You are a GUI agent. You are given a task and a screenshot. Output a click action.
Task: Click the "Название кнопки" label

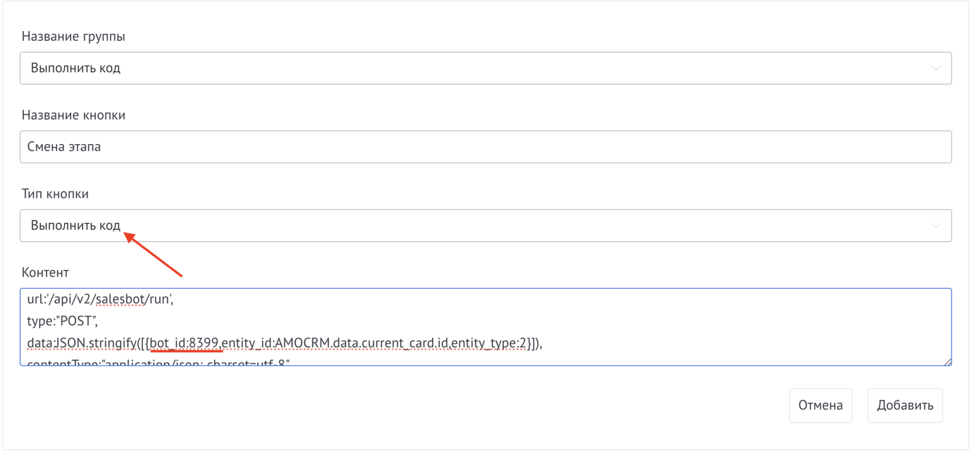(73, 115)
